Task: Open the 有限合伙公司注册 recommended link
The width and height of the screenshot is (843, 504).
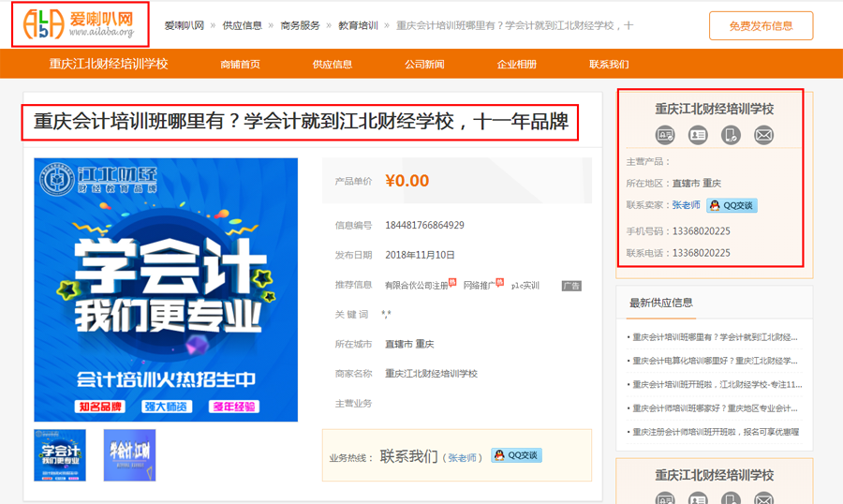Action: coord(417,285)
